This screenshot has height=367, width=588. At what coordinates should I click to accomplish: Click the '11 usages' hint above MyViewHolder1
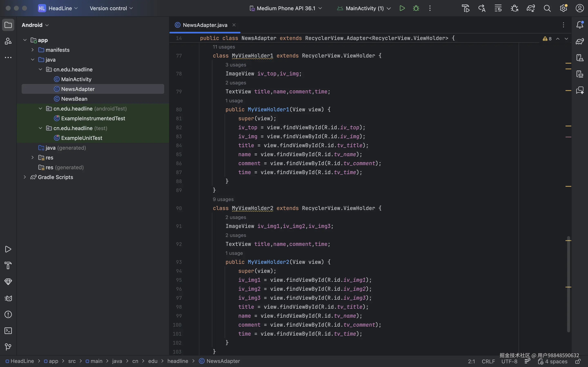point(224,47)
